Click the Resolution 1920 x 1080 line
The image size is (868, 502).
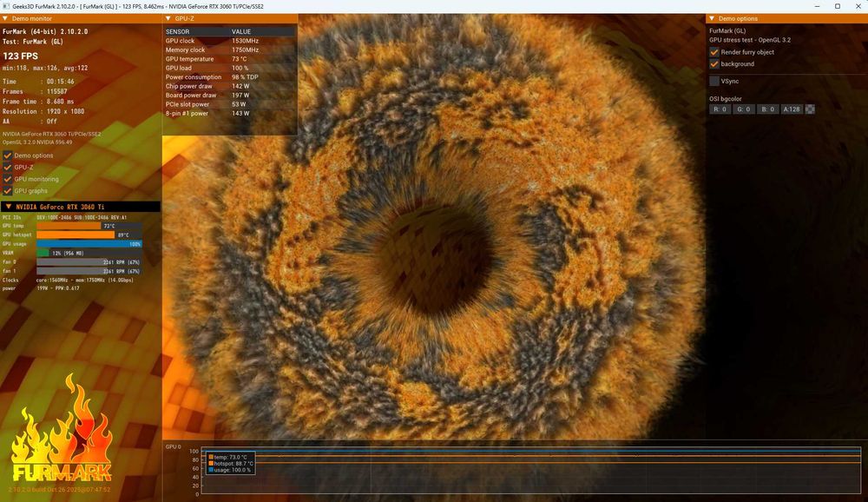point(43,111)
